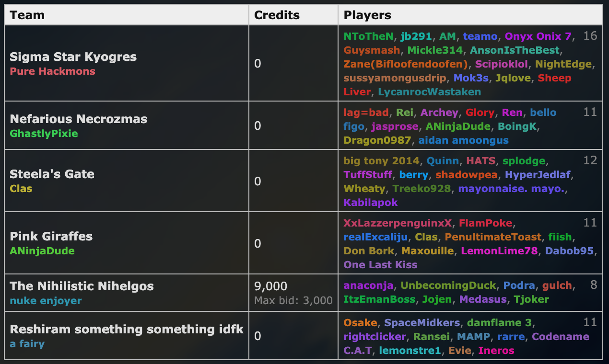The width and height of the screenshot is (609, 364).
Task: Click the Players column header
Action: pyautogui.click(x=367, y=15)
